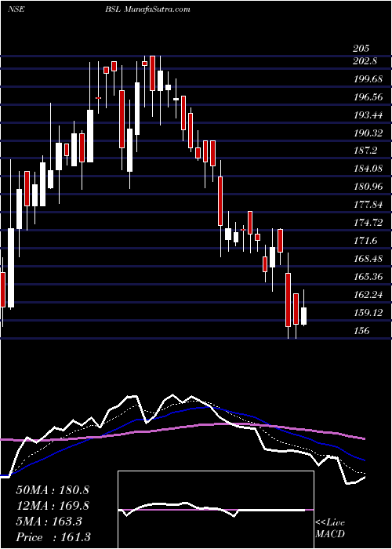The image size is (392, 549).
Task: Click the 171.6 price axis label
Action: coord(365,240)
